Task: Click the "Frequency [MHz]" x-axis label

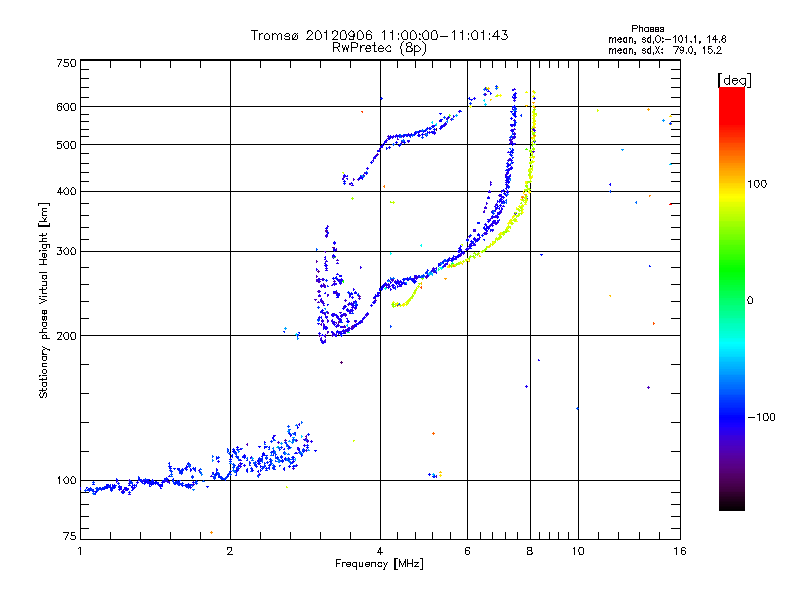Action: [x=379, y=564]
